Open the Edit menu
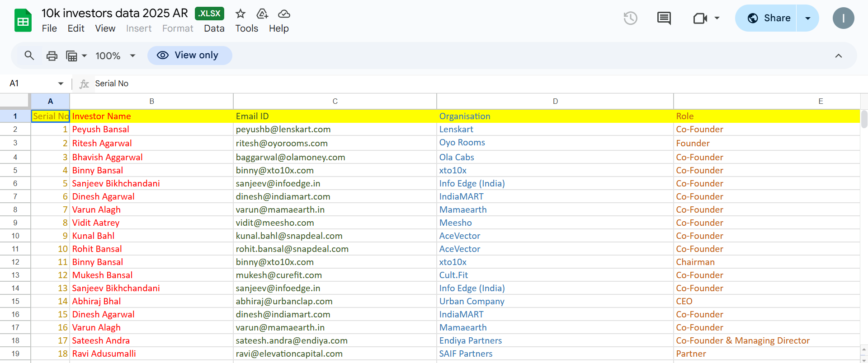Screen dimensions: 868x363 point(76,28)
